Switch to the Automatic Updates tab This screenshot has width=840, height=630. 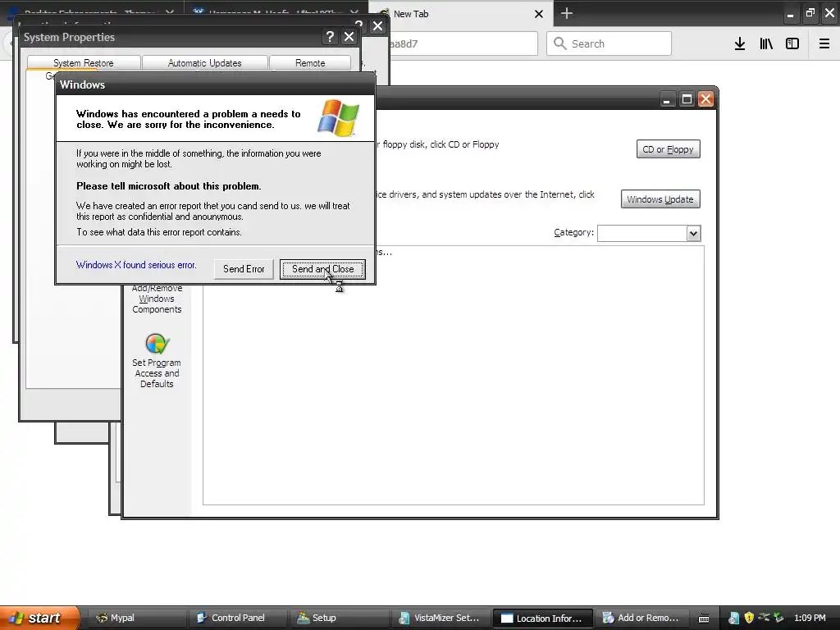tap(204, 62)
